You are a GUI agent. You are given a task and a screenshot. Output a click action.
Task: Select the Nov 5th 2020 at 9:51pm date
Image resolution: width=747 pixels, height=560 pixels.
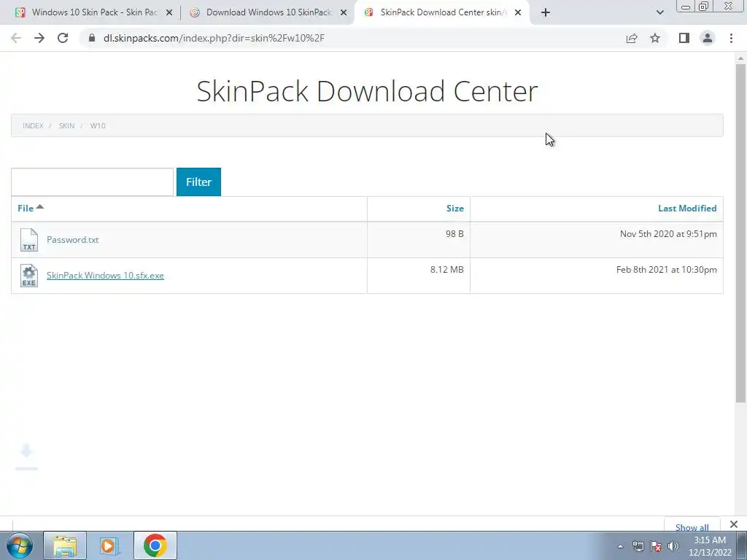click(x=668, y=234)
